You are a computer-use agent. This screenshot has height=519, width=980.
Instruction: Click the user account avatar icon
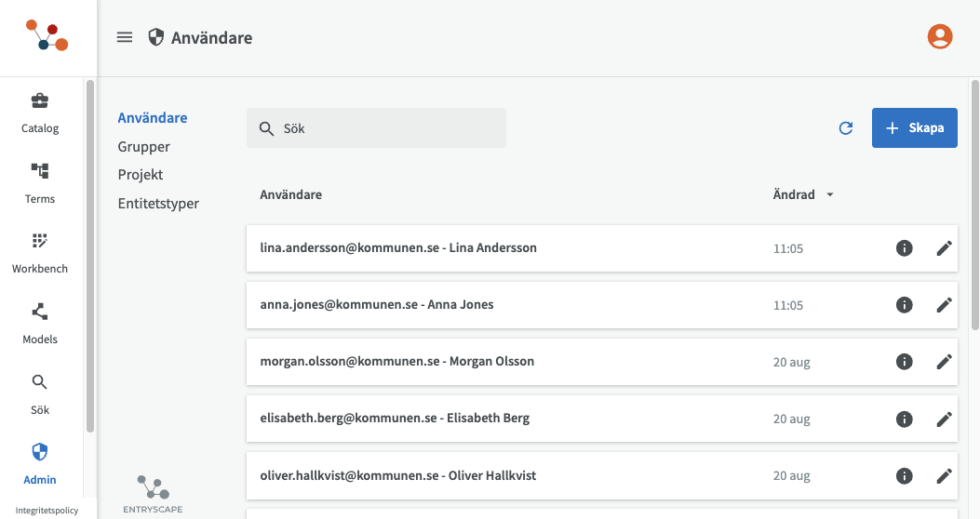click(x=940, y=37)
